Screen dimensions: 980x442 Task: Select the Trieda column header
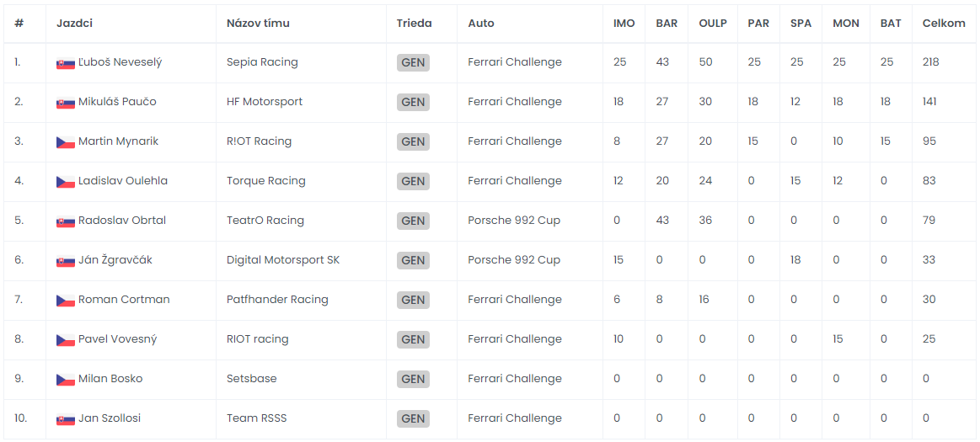(x=415, y=23)
